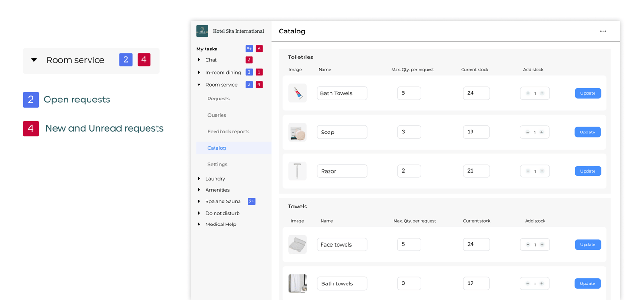The height and width of the screenshot is (300, 644).
Task: Click the plus icon in Soap row
Action: click(542, 132)
